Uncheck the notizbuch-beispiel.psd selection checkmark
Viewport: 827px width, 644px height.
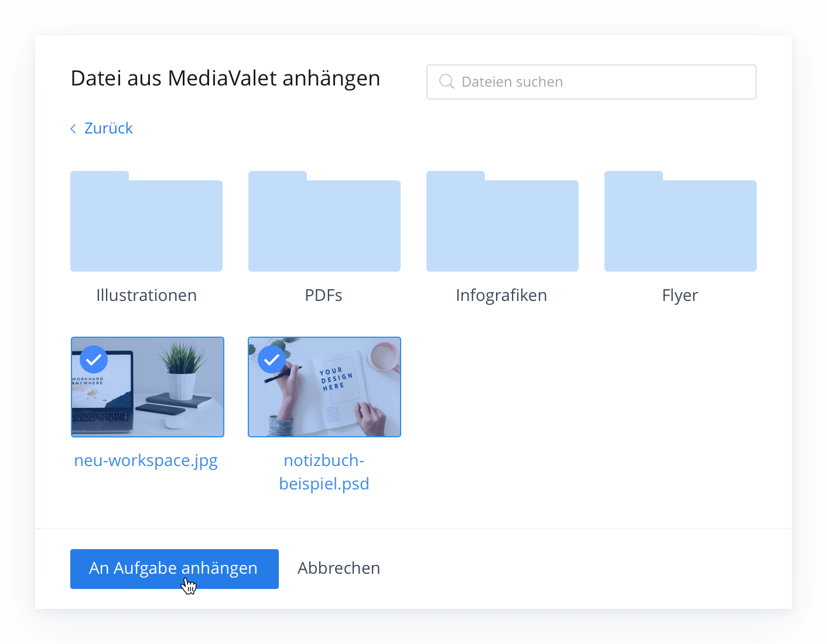[272, 359]
